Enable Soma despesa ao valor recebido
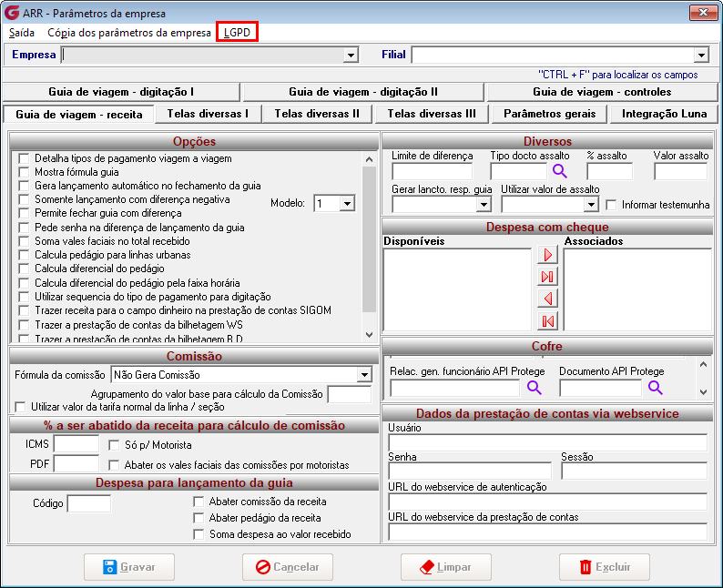The width and height of the screenshot is (723, 588). (x=199, y=534)
